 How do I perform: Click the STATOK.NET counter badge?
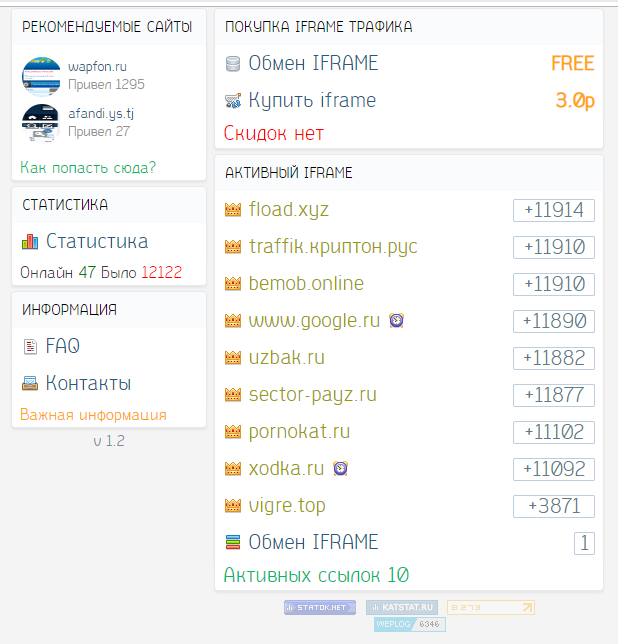click(x=320, y=607)
